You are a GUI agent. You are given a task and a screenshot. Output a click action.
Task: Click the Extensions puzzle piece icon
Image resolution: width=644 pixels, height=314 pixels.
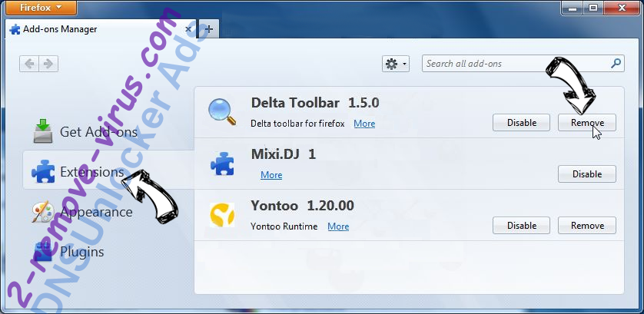43,172
